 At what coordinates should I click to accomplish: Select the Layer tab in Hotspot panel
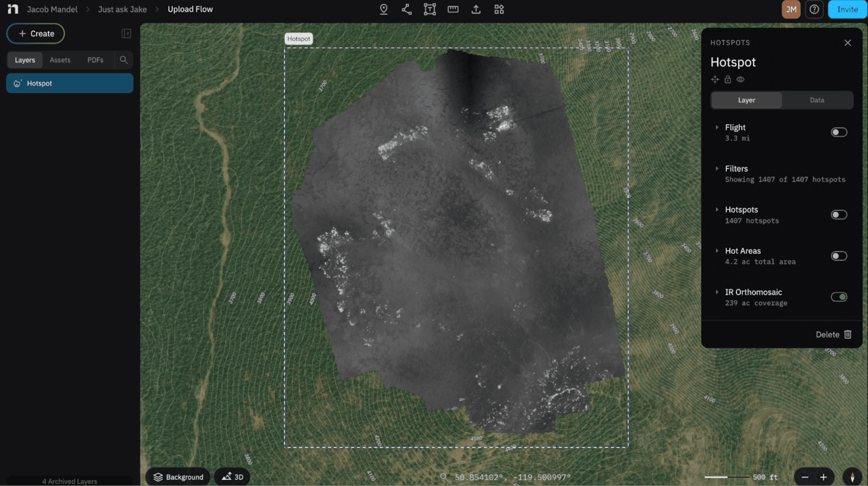click(746, 100)
